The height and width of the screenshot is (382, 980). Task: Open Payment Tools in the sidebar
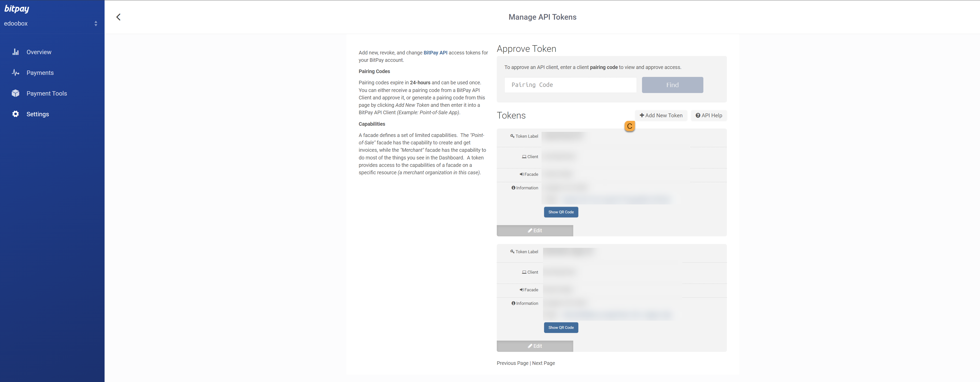47,94
